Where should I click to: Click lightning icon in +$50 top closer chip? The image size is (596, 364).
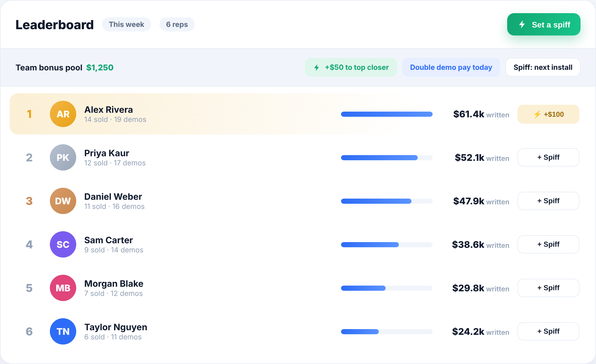click(x=317, y=68)
